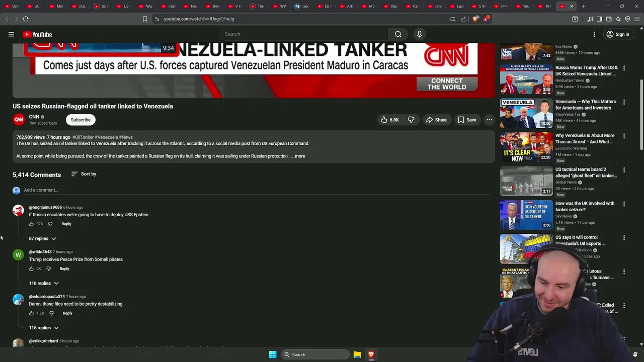Close the active YouTube tab
644x362 pixels.
[x=572, y=6]
